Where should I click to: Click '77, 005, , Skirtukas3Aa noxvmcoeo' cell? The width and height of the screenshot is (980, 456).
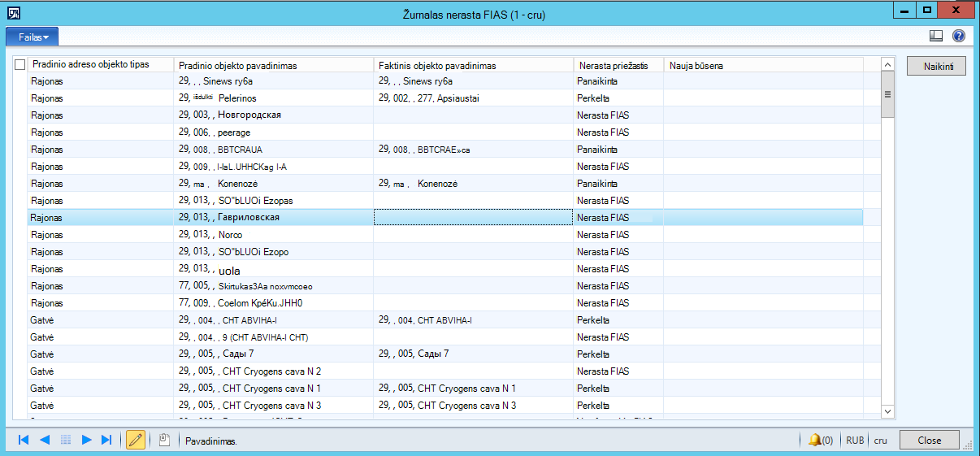pos(274,285)
